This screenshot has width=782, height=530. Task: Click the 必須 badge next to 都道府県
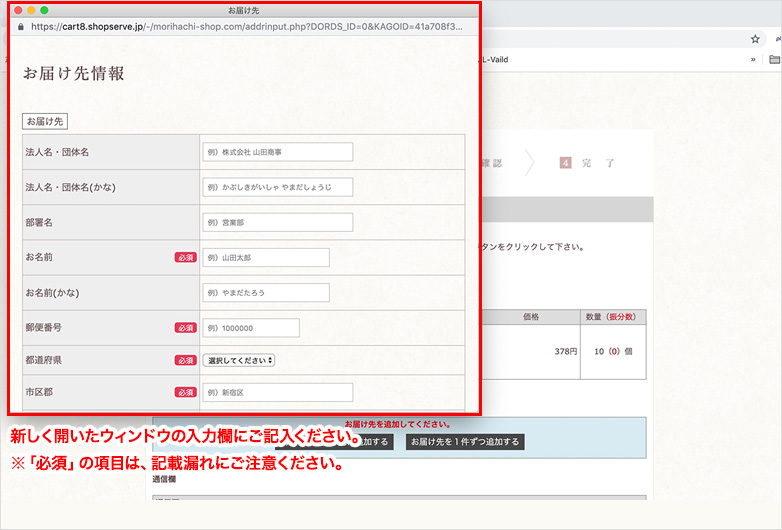click(x=186, y=360)
